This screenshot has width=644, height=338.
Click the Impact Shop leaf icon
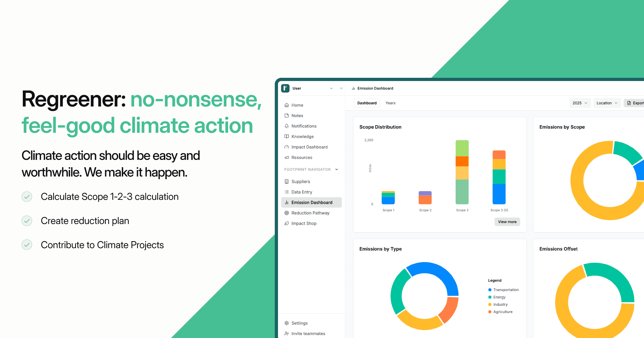[287, 223]
